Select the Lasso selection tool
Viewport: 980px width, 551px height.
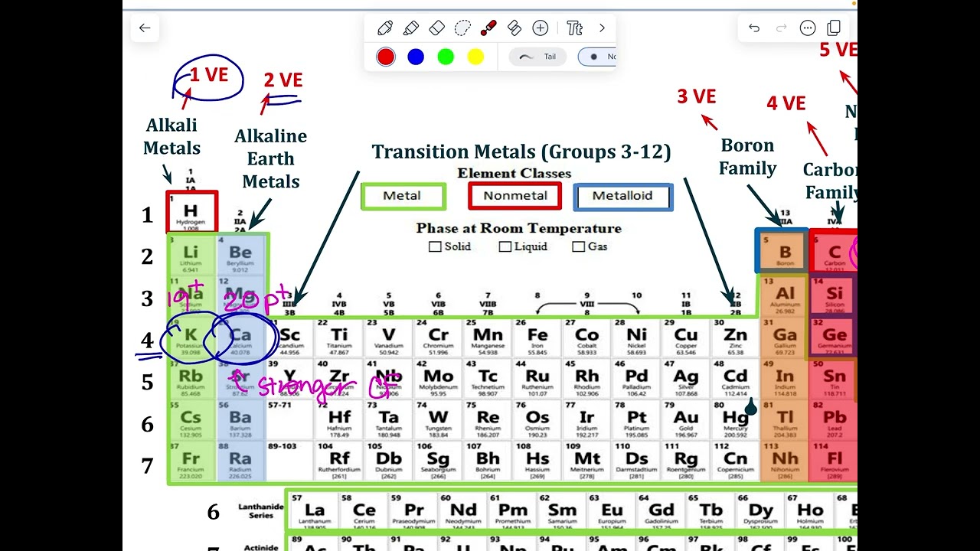462,28
